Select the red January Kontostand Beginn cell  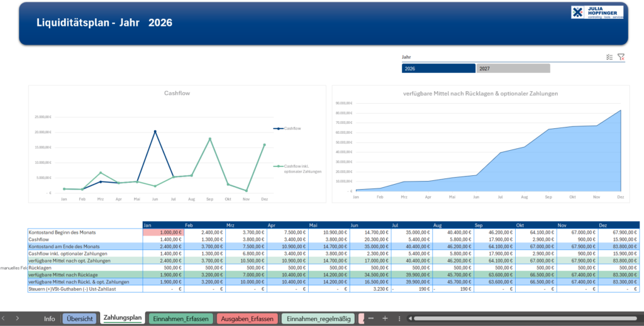click(x=164, y=232)
